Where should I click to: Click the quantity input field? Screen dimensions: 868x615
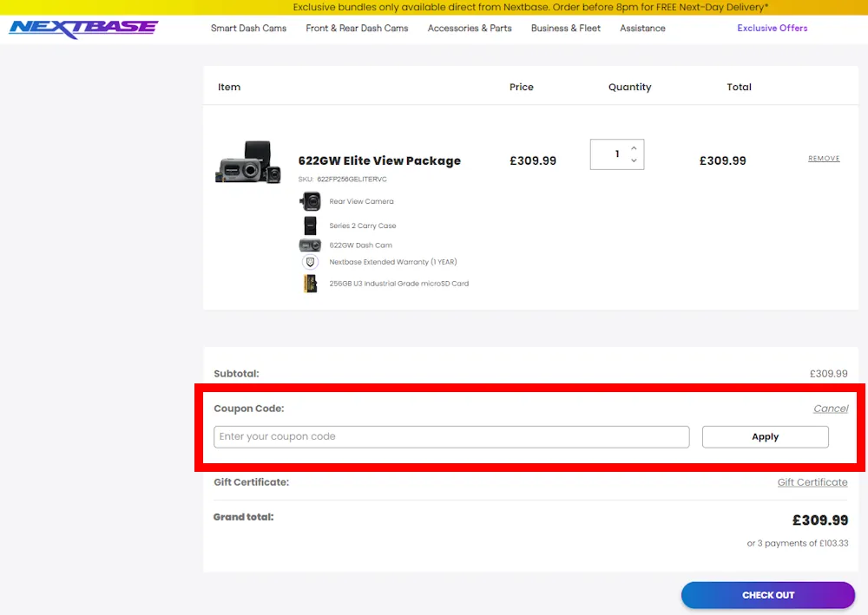click(616, 154)
